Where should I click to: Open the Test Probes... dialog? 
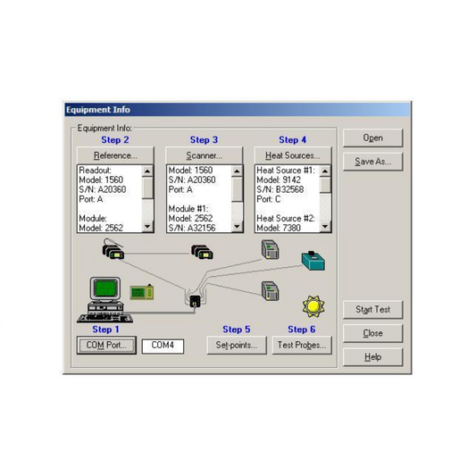pyautogui.click(x=302, y=345)
